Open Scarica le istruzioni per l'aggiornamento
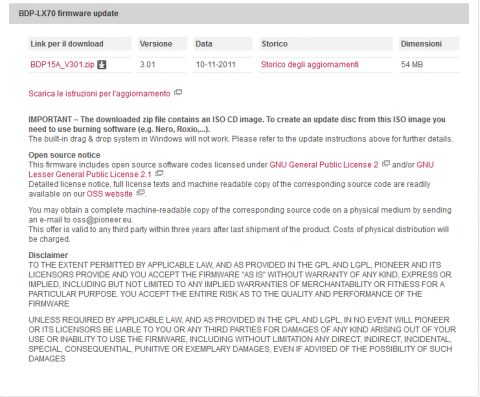Screen dimensions: 480x397 coord(99,94)
